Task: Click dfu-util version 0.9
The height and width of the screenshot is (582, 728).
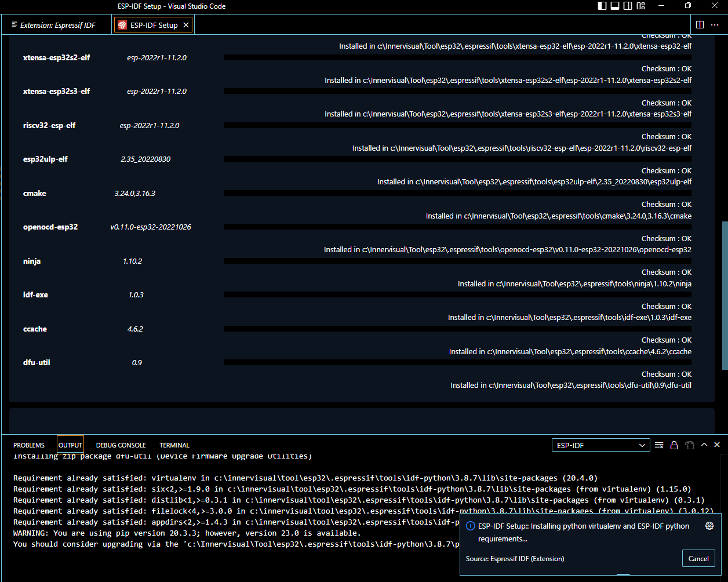Action: click(137, 362)
